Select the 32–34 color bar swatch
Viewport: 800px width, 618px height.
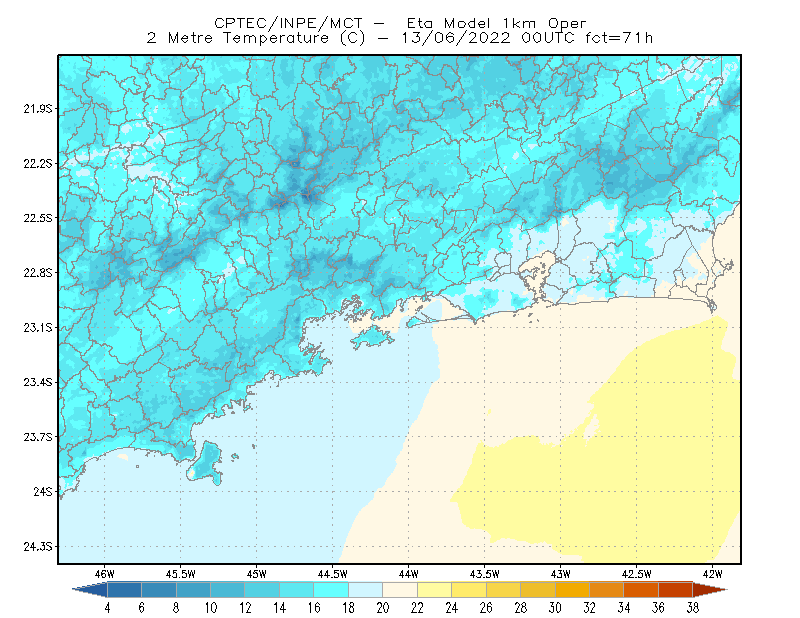pos(607,590)
